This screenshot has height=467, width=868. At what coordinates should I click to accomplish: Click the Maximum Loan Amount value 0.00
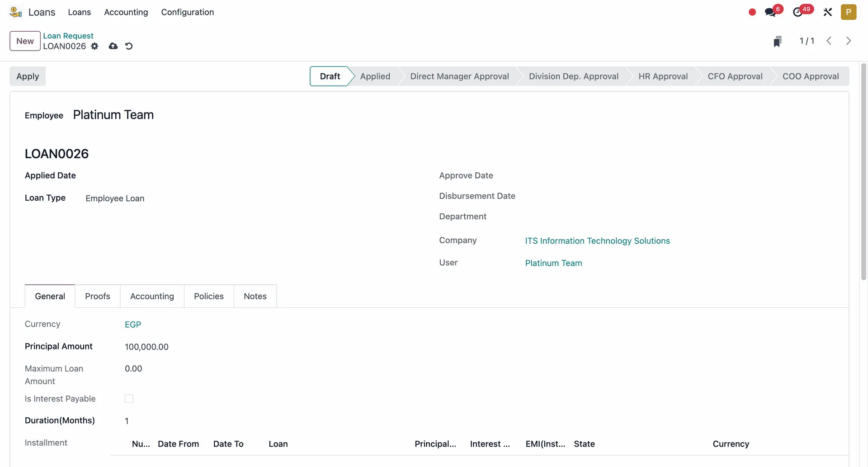[133, 368]
